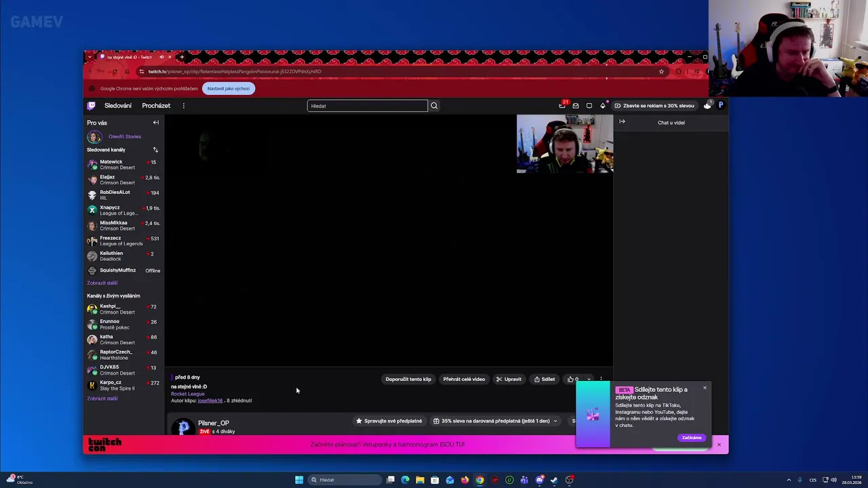Screen dimensions: 868x488
Task: Open DJVK85 live channel
Action: [x=123, y=370]
